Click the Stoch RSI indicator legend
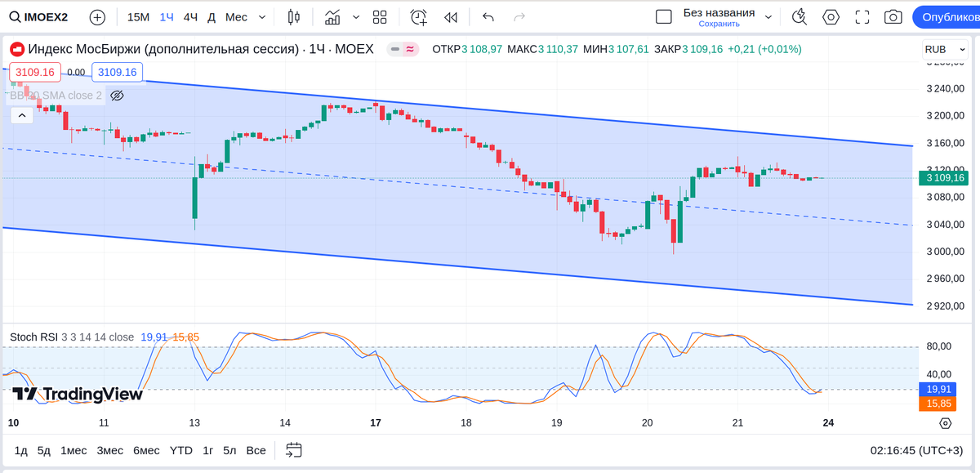The image size is (980, 473). pos(72,337)
